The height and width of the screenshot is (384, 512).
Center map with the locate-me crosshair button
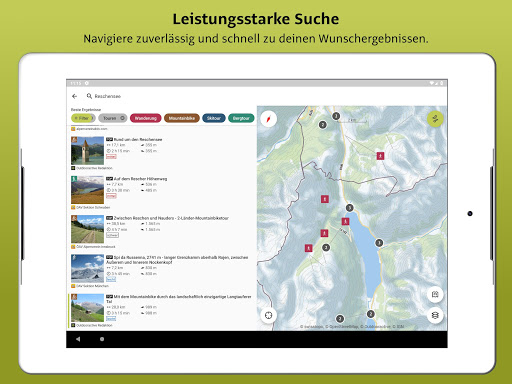point(268,315)
